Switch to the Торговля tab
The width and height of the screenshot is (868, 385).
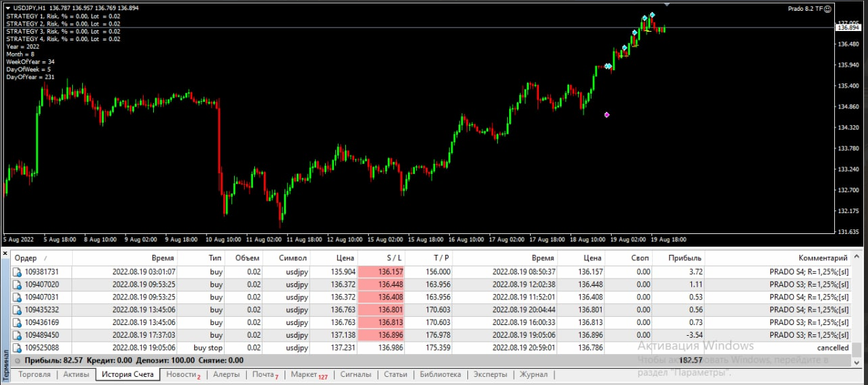pyautogui.click(x=34, y=374)
